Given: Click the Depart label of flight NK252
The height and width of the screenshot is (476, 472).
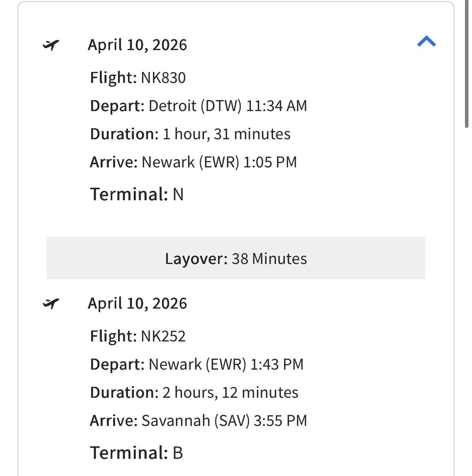Looking at the screenshot, I should coord(116,364).
